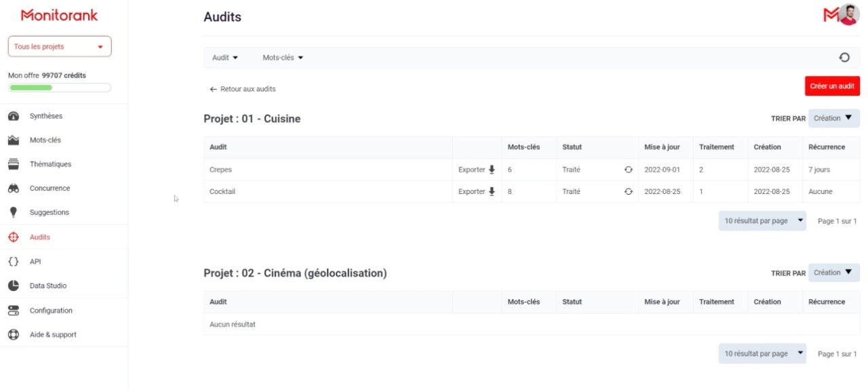This screenshot has width=868, height=390.
Task: Click the Audits target icon
Action: click(x=14, y=237)
